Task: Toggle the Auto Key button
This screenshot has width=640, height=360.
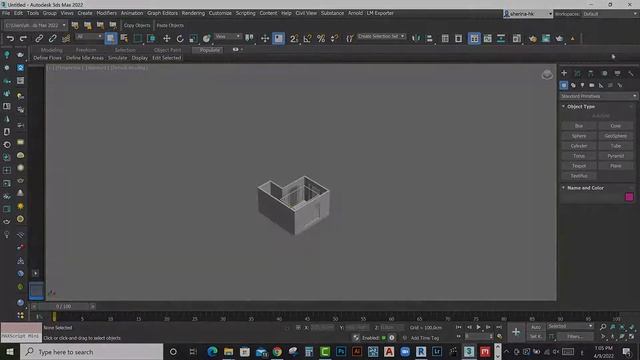Action: 536,327
